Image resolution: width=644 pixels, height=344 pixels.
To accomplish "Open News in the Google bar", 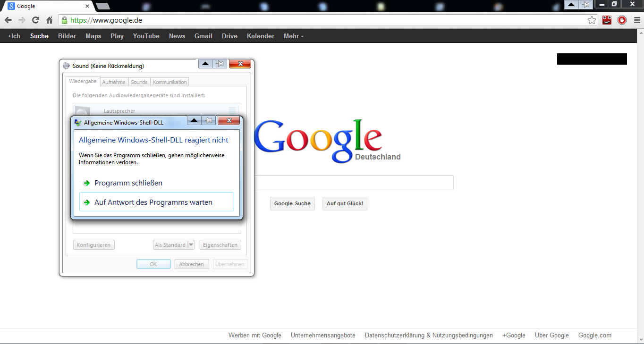I will click(x=177, y=36).
